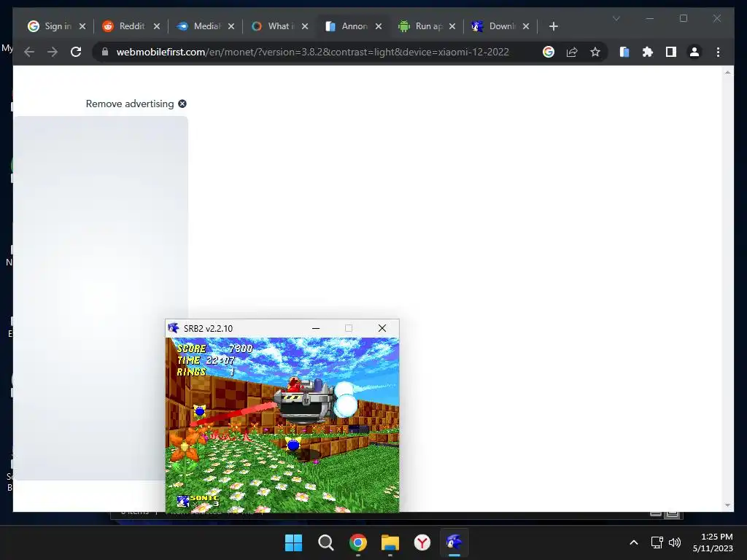The image size is (747, 560).
Task: Go back to previous page
Action: click(x=29, y=52)
